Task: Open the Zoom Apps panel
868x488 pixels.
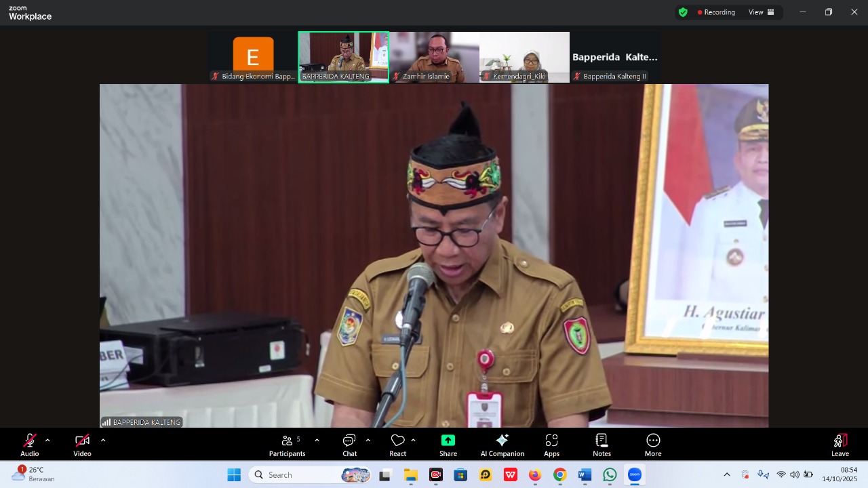Action: point(551,445)
